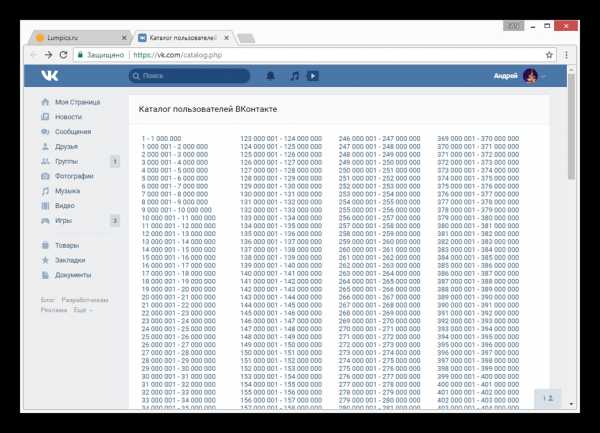Open the Блог footer link
The width and height of the screenshot is (600, 433).
[48, 300]
